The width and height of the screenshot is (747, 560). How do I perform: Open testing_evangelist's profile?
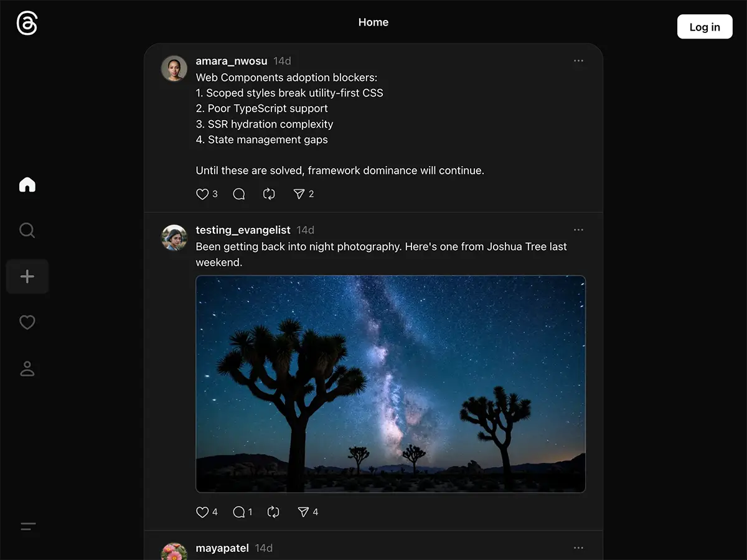[243, 230]
